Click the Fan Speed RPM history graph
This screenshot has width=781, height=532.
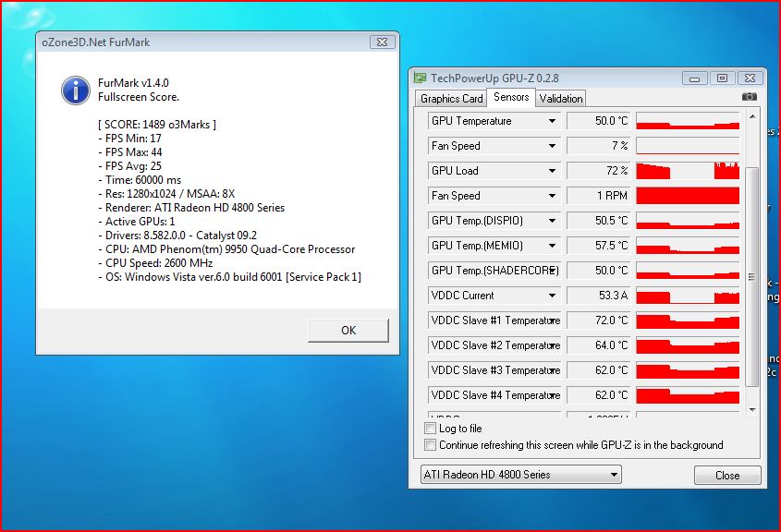(x=688, y=196)
